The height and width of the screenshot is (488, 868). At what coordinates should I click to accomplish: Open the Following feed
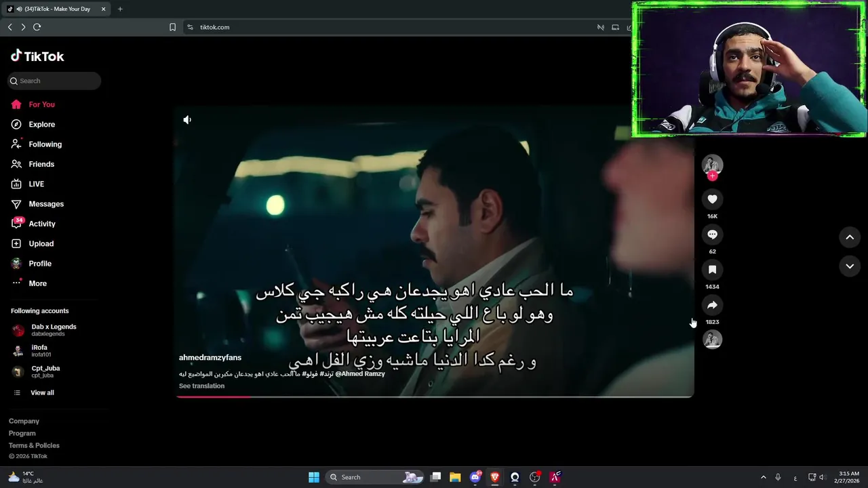point(36,144)
